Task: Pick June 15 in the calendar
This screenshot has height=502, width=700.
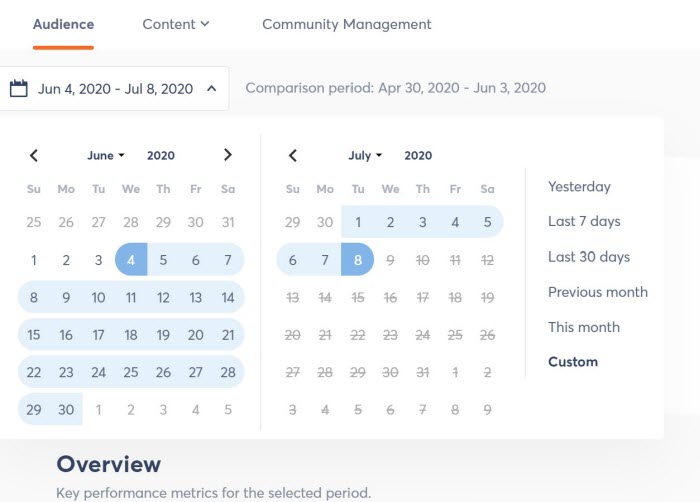Action: pos(33,335)
